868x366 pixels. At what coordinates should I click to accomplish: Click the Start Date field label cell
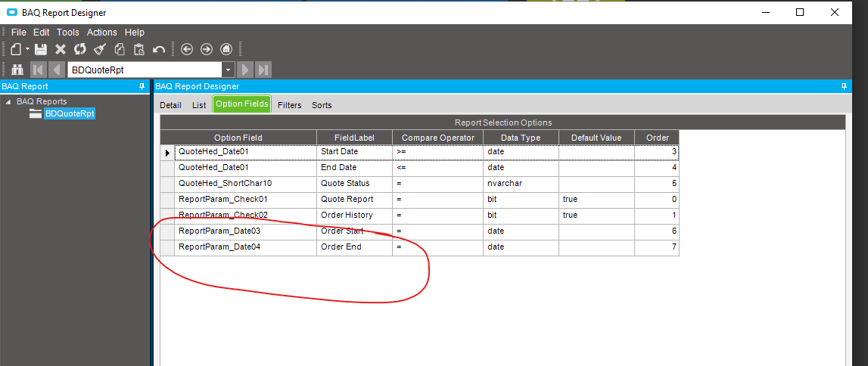354,152
